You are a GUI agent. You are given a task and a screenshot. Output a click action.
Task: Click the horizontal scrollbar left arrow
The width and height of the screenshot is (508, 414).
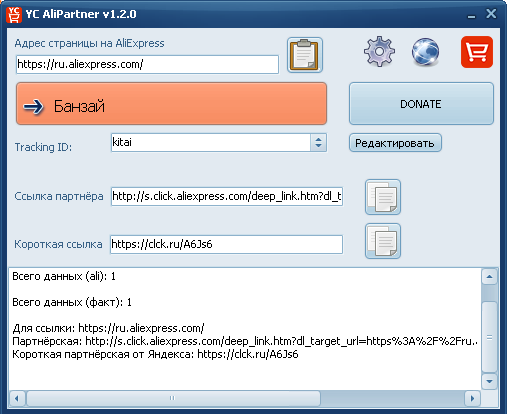pyautogui.click(x=17, y=398)
